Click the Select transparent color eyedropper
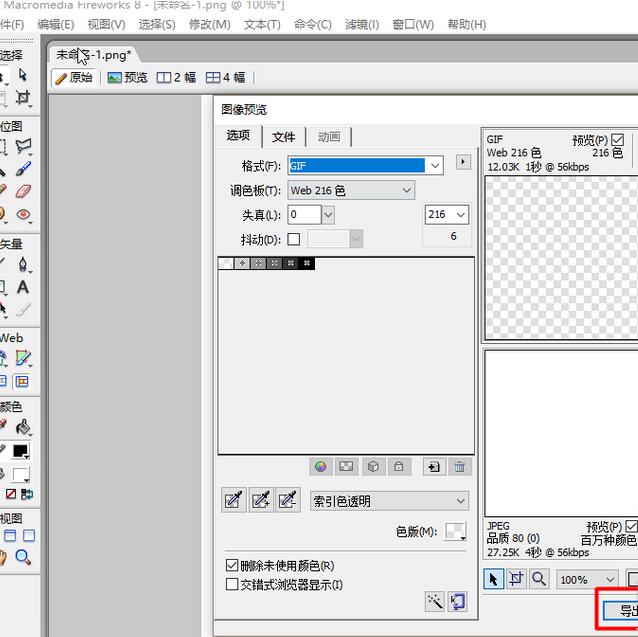This screenshot has width=638, height=637. click(x=234, y=500)
